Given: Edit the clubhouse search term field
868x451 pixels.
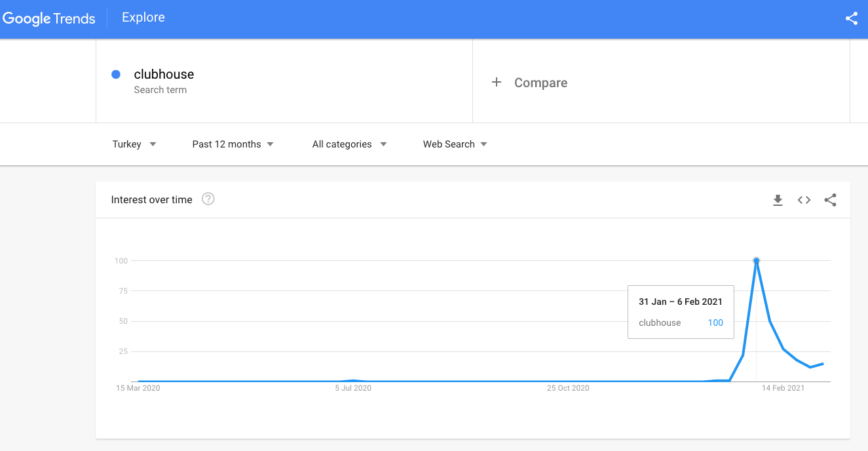Looking at the screenshot, I should [x=284, y=81].
